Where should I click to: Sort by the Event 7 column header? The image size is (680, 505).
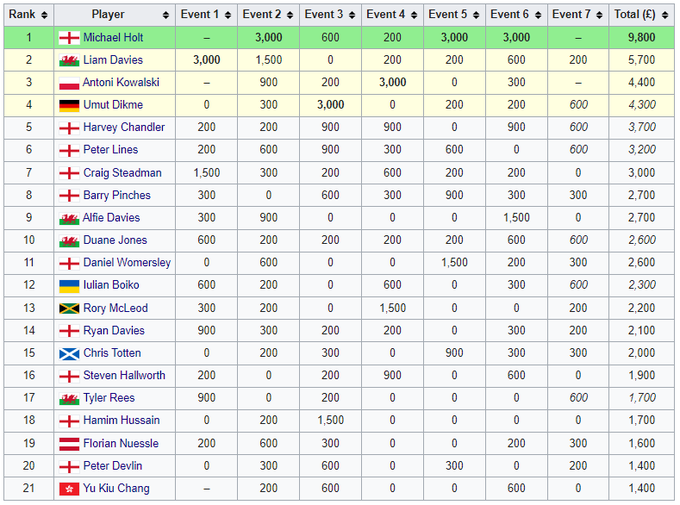577,15
